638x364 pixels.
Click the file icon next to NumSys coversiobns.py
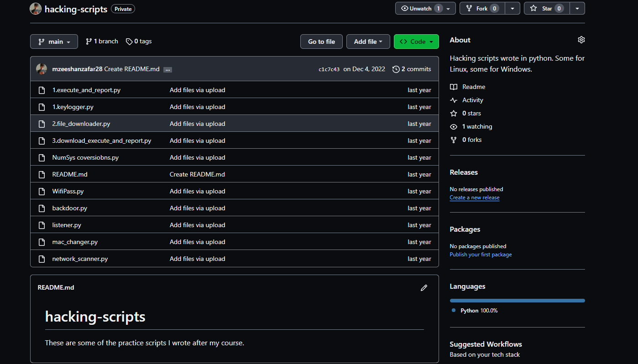(x=42, y=157)
